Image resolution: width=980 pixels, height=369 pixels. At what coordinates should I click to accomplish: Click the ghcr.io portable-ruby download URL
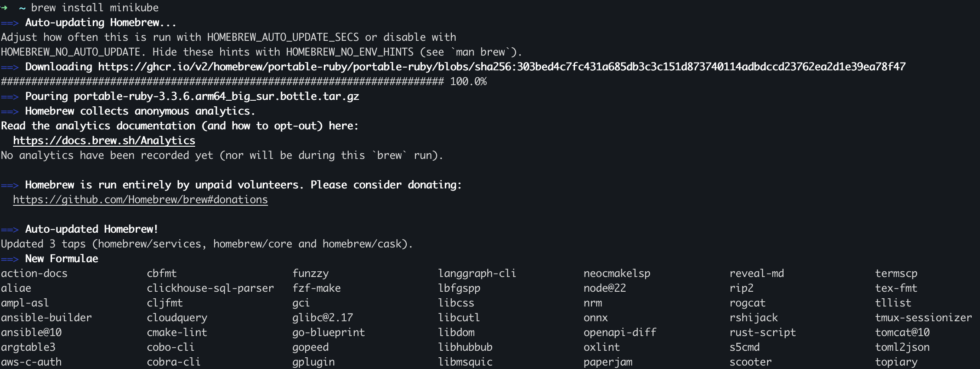501,67
